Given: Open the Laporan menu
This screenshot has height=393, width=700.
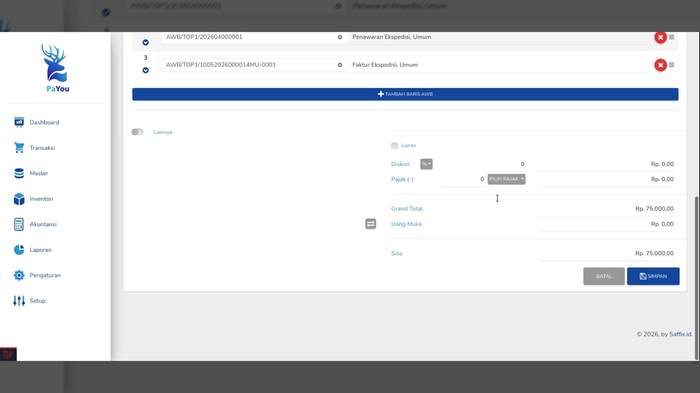Looking at the screenshot, I should click(41, 250).
